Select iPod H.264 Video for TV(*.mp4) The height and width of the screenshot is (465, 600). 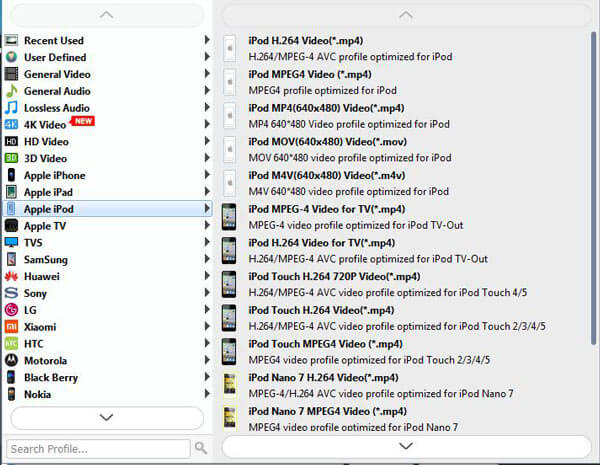[x=406, y=251]
